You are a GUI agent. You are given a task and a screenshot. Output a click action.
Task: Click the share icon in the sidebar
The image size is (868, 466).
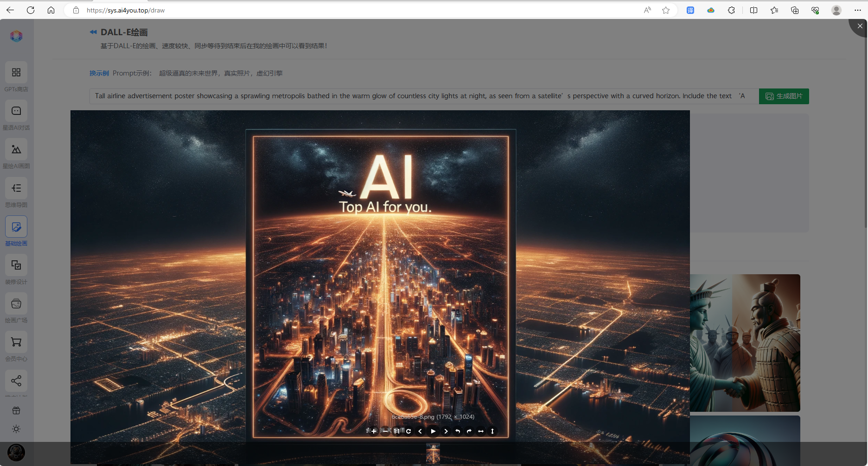(16, 381)
